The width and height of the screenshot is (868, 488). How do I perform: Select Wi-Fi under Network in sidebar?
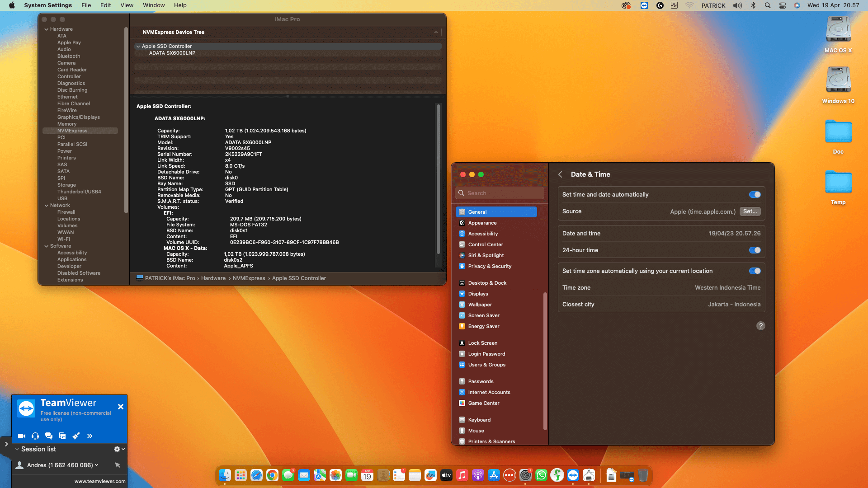pos(64,239)
